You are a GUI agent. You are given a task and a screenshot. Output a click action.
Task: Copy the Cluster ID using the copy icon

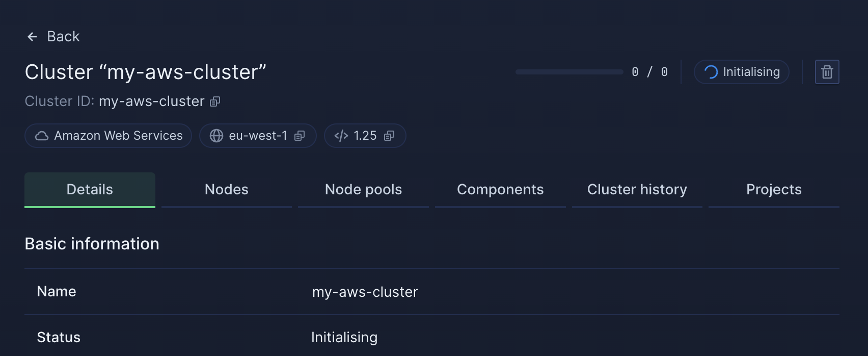click(x=214, y=101)
